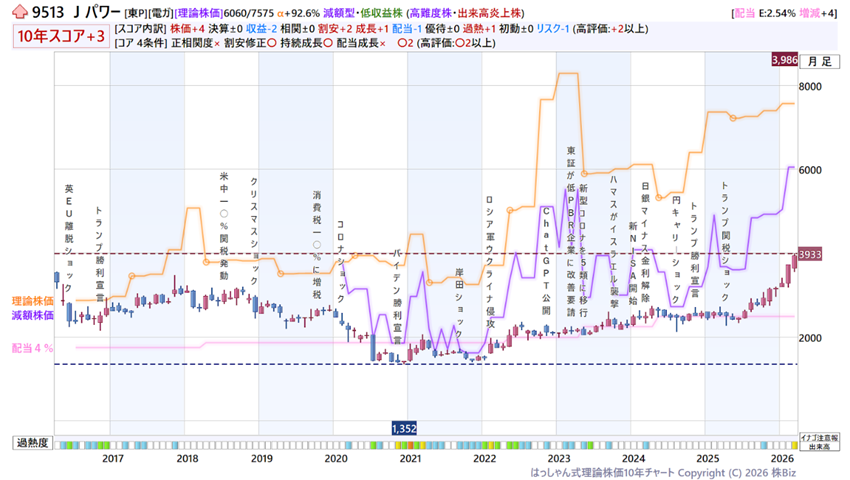The width and height of the screenshot is (850, 480).
Task: Click the 3,986 high price marker
Action: 784,61
